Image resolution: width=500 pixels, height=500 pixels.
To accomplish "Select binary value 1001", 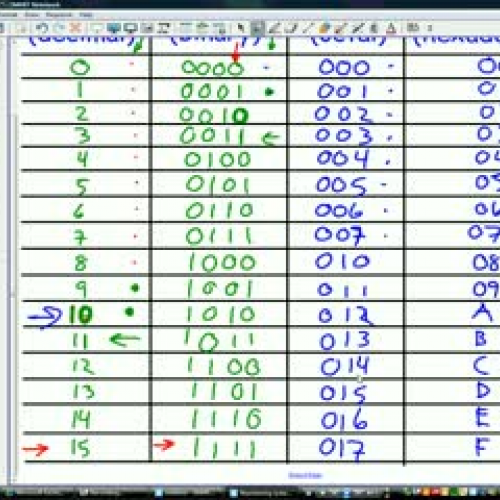I will tap(220, 289).
